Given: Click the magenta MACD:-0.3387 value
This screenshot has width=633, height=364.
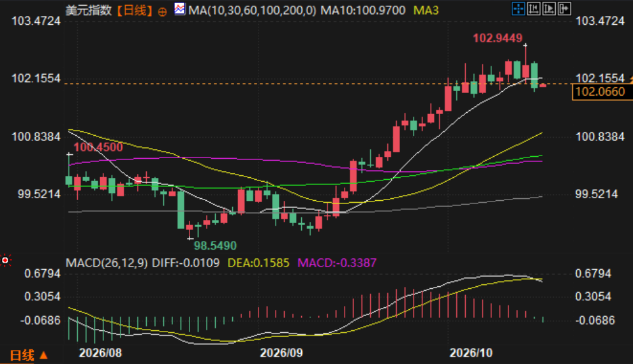Looking at the screenshot, I should click(x=337, y=263).
